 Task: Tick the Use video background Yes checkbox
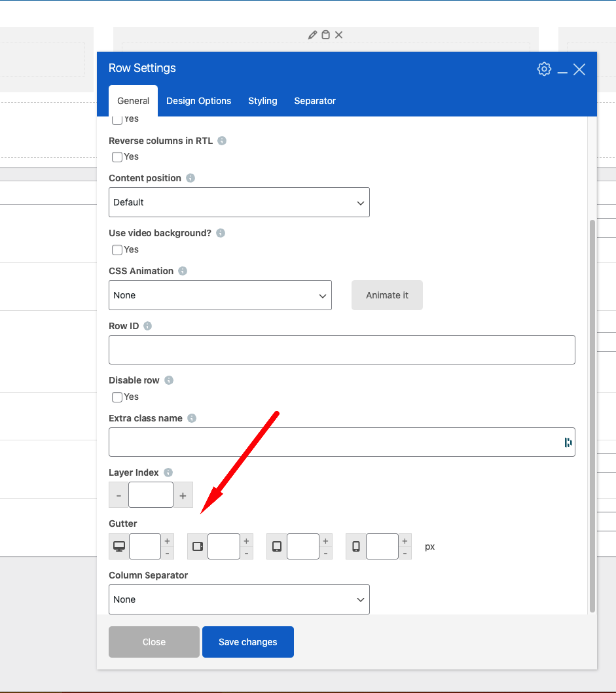tap(117, 250)
